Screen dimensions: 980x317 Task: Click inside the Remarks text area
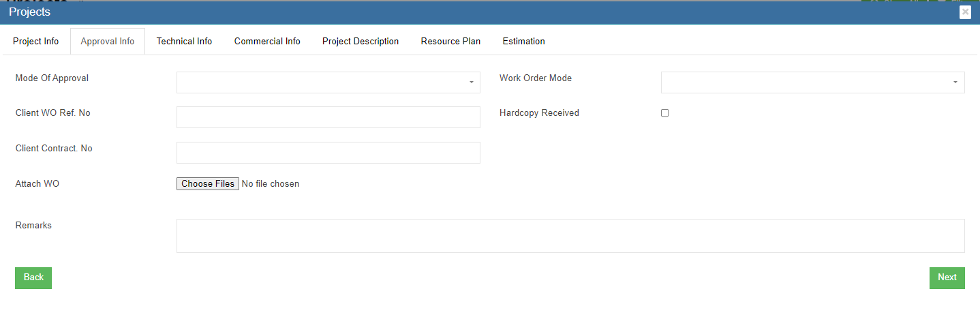coord(570,236)
